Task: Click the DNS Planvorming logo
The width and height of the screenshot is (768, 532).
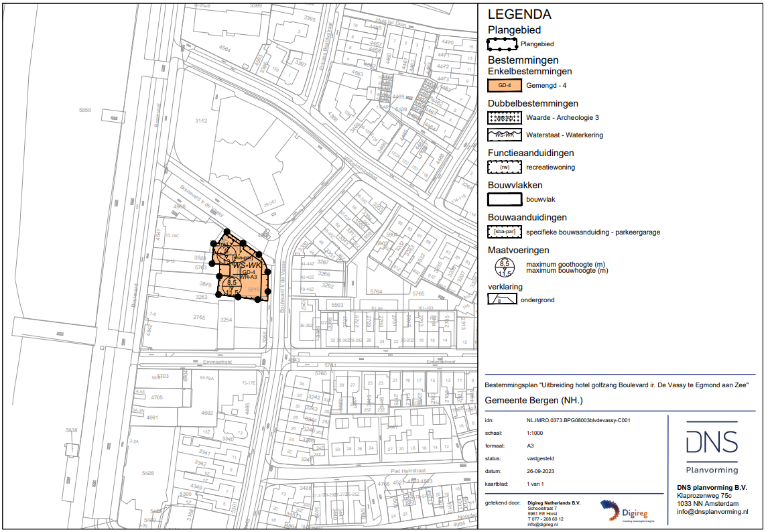Action: tap(712, 448)
